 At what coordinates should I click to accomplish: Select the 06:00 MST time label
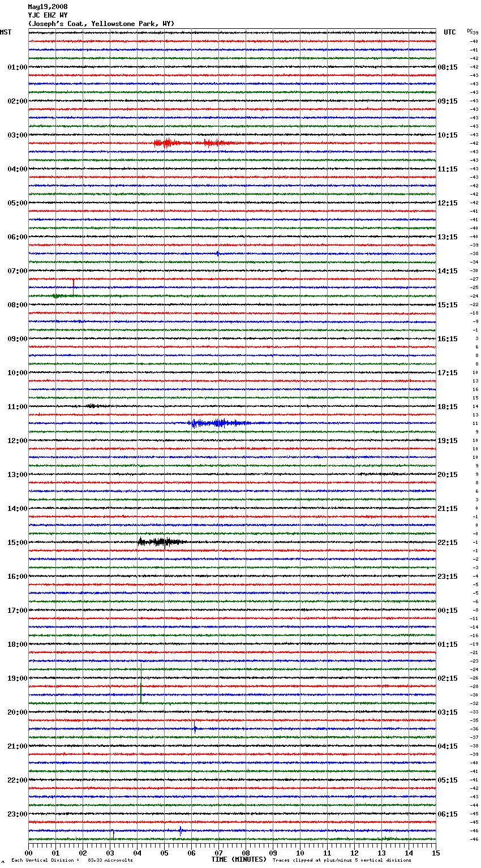tap(17, 237)
